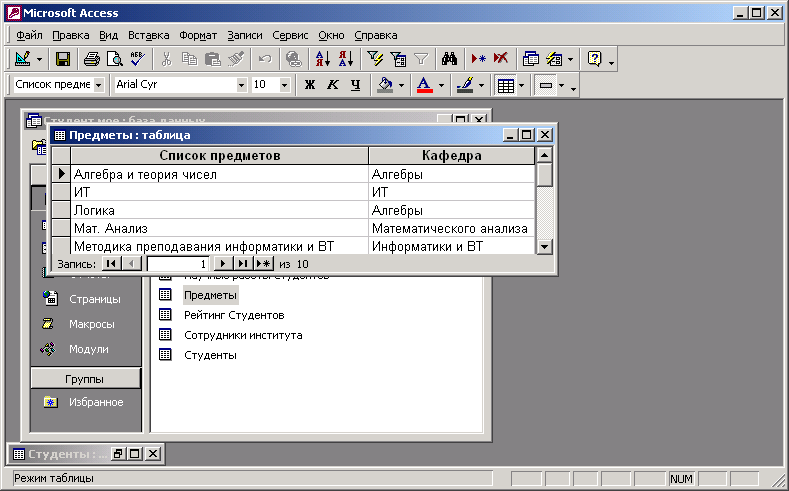
Task: Select Сотрудники института in database window
Action: tap(243, 335)
